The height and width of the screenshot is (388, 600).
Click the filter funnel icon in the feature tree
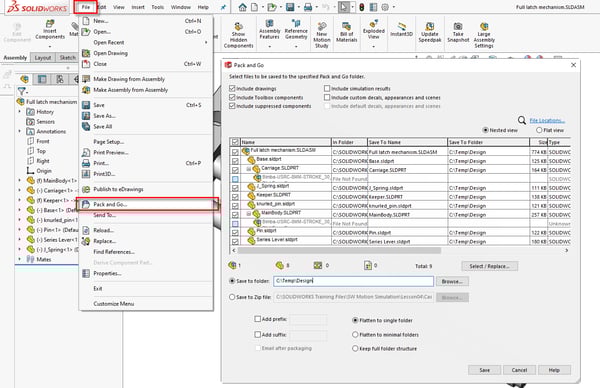click(21, 91)
